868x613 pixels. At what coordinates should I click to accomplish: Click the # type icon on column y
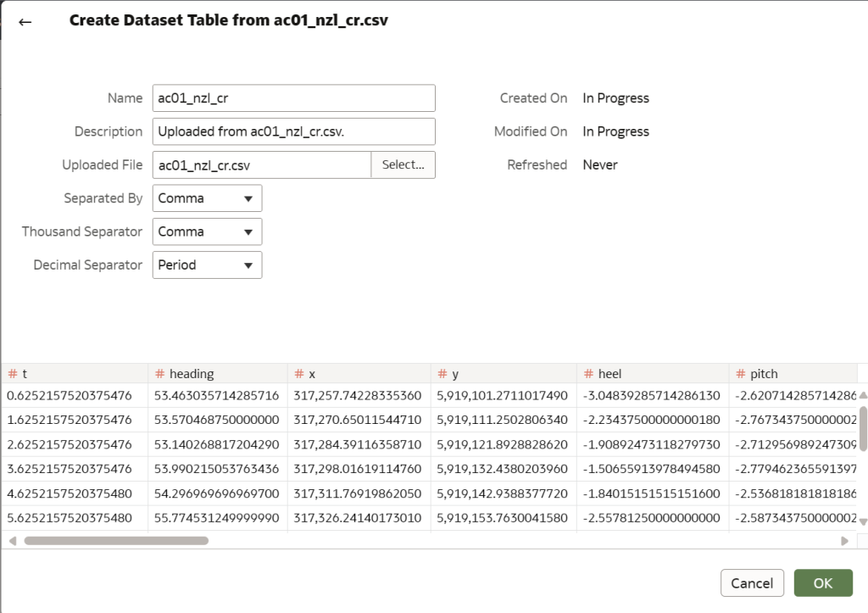coord(442,374)
